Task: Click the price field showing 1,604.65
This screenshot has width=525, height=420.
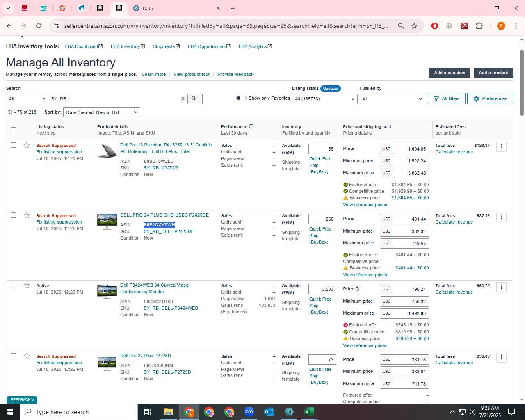Action: (411, 149)
